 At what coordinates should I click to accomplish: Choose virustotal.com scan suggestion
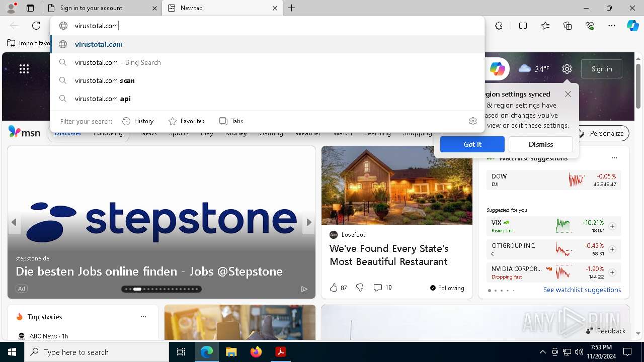(268, 80)
